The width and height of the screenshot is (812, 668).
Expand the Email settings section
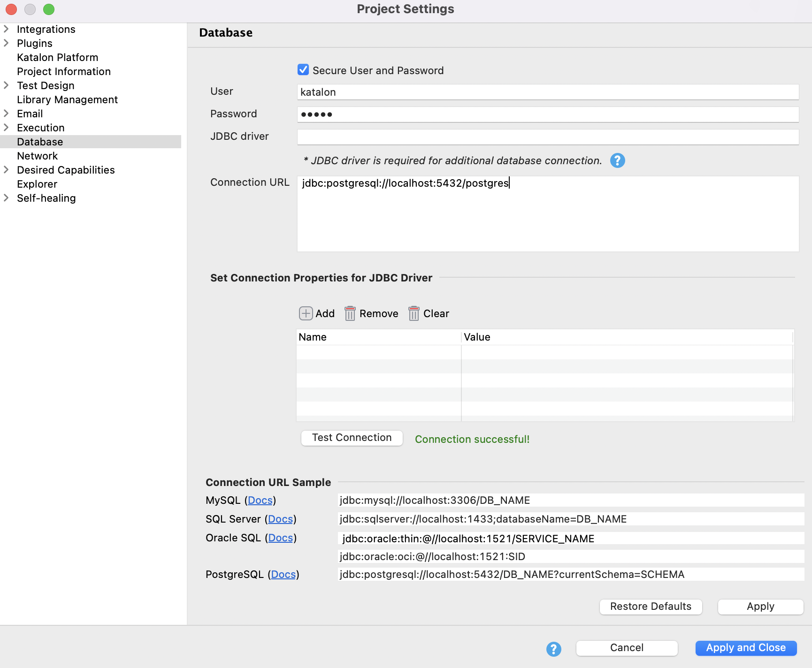pos(7,114)
